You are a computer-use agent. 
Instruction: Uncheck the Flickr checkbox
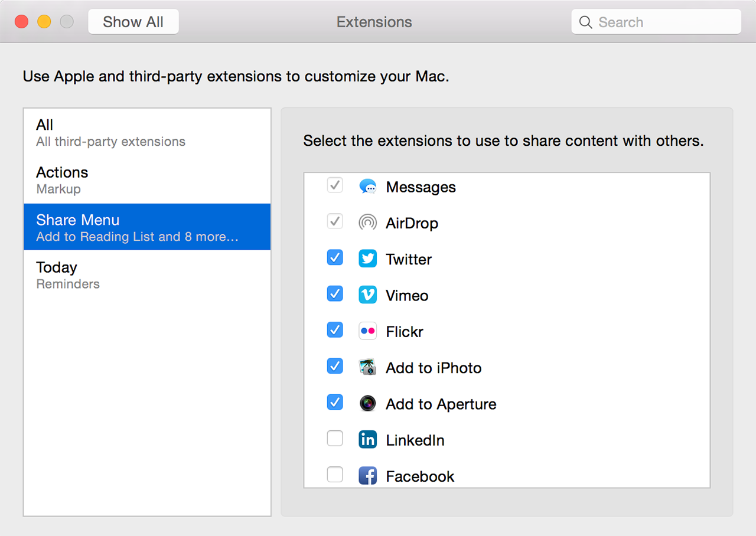pyautogui.click(x=335, y=330)
